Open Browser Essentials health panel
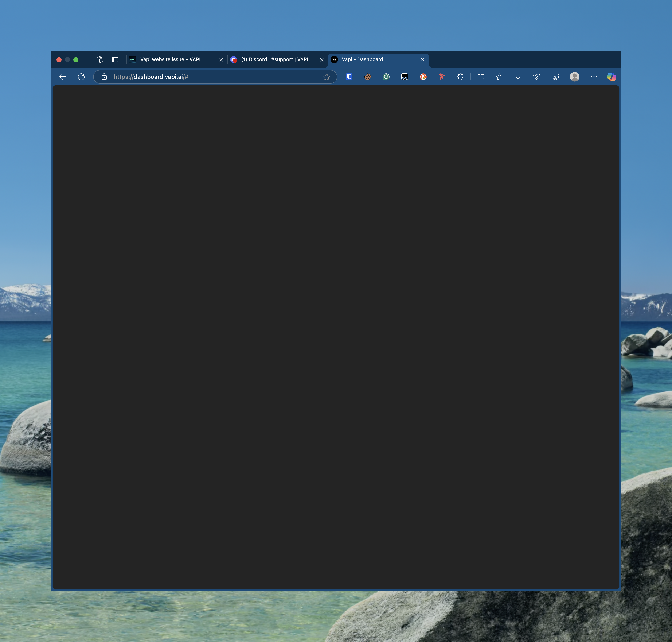This screenshot has width=672, height=642. coord(536,77)
